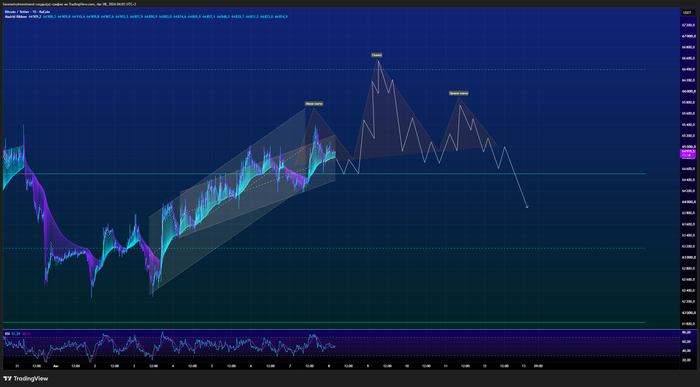Click the Bitcoin / Tether symbol title
The height and width of the screenshot is (387, 700).
coord(27,12)
